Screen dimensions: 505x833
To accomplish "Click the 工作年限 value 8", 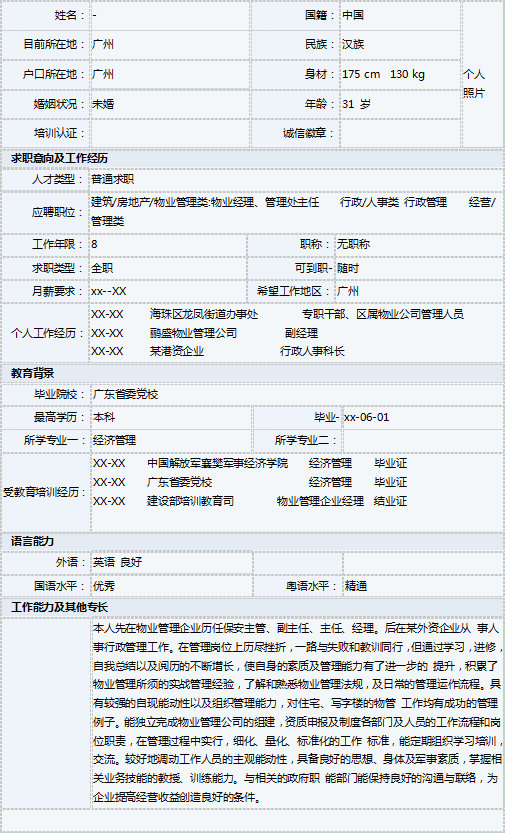I will [x=95, y=244].
